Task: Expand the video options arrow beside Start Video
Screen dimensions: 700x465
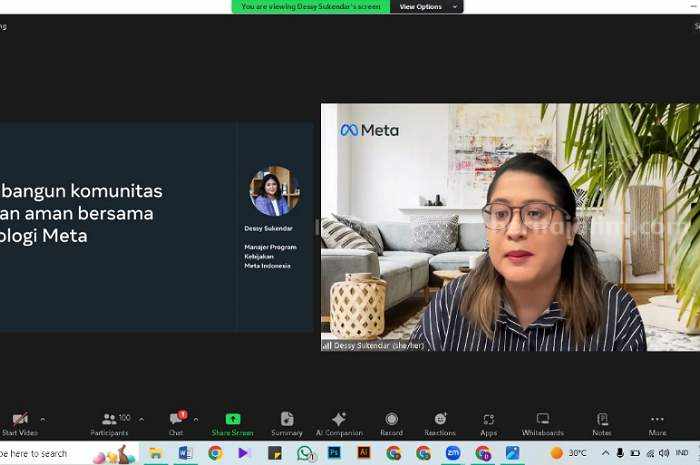Action: tap(43, 419)
